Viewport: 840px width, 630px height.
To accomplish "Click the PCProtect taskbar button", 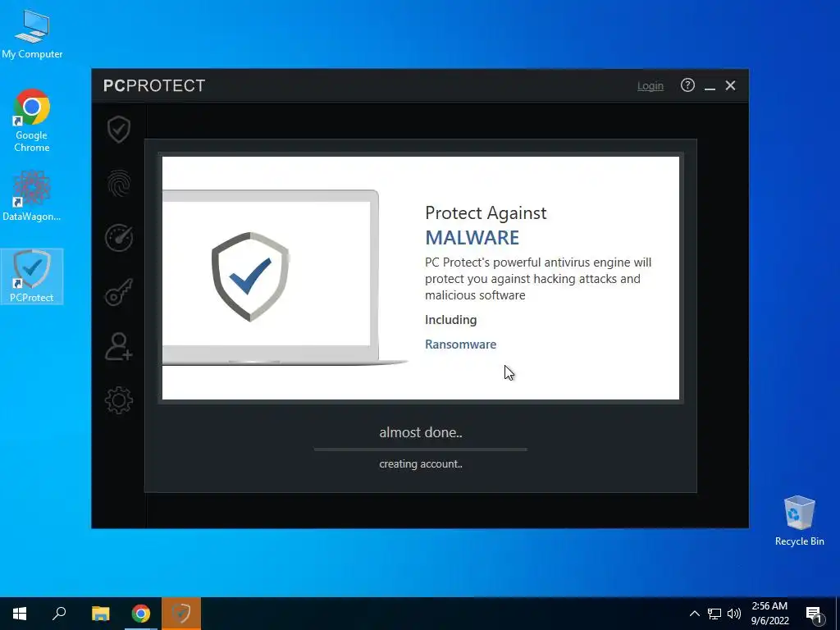I will click(x=181, y=614).
